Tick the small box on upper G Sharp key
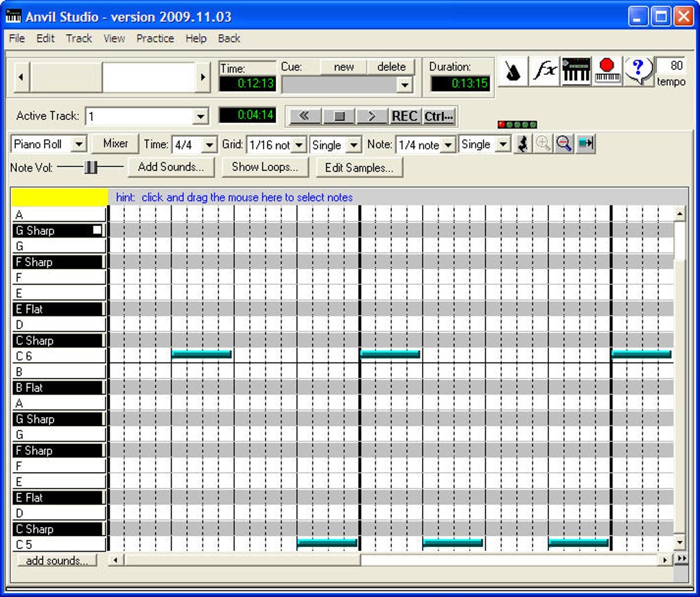The width and height of the screenshot is (700, 597). pyautogui.click(x=97, y=231)
